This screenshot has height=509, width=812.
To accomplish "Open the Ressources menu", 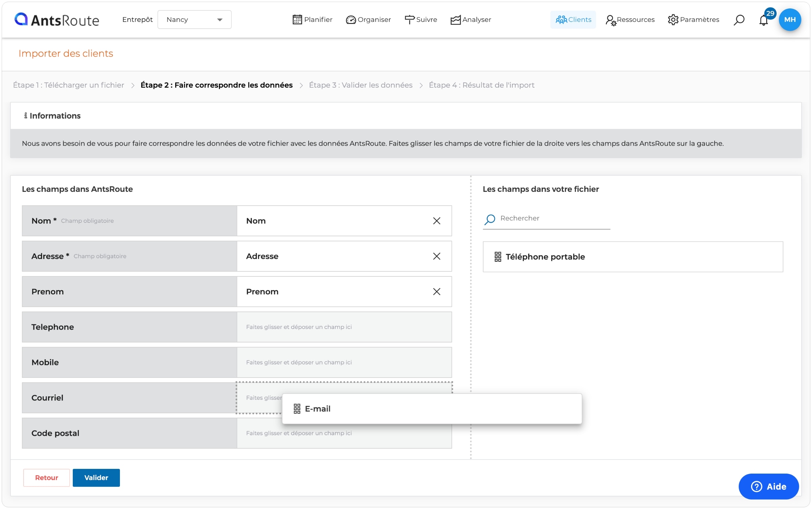I will 630,20.
